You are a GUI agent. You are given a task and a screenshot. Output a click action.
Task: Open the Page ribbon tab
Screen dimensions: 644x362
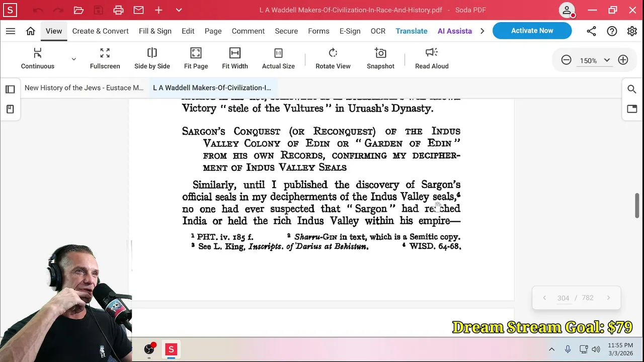pos(213,31)
